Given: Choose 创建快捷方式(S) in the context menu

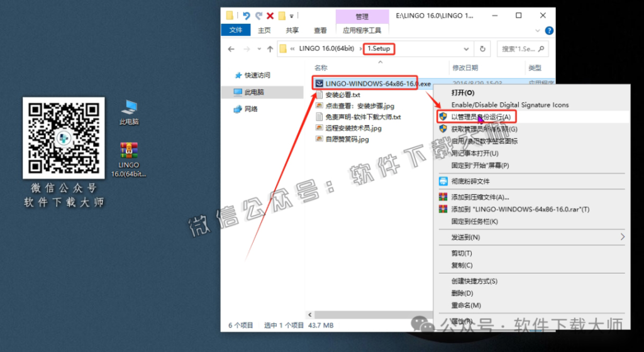Looking at the screenshot, I should pyautogui.click(x=532, y=282).
